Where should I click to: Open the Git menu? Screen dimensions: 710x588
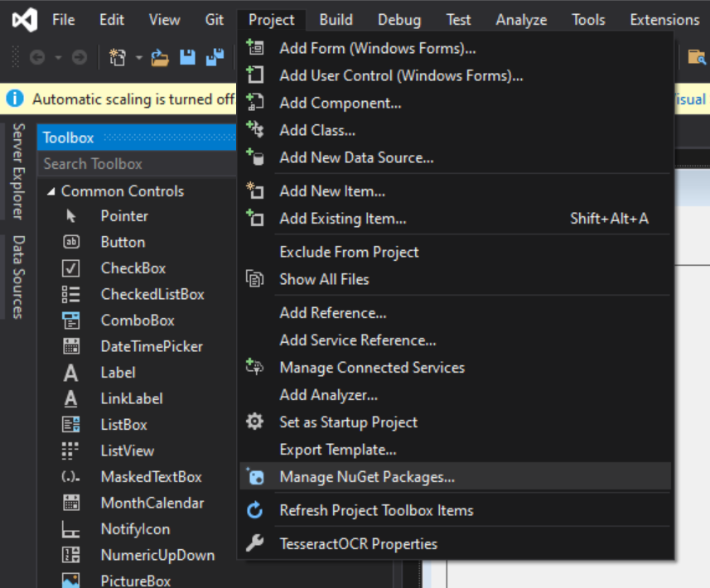click(x=215, y=20)
